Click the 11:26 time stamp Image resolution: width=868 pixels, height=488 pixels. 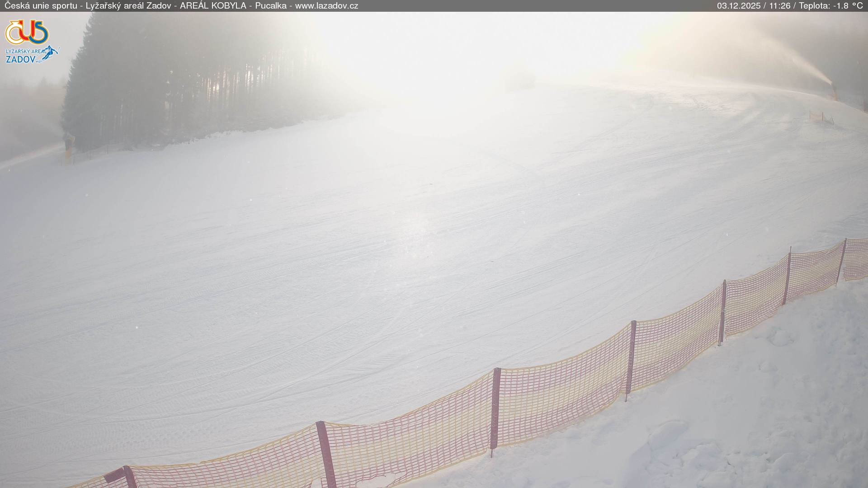coord(779,6)
